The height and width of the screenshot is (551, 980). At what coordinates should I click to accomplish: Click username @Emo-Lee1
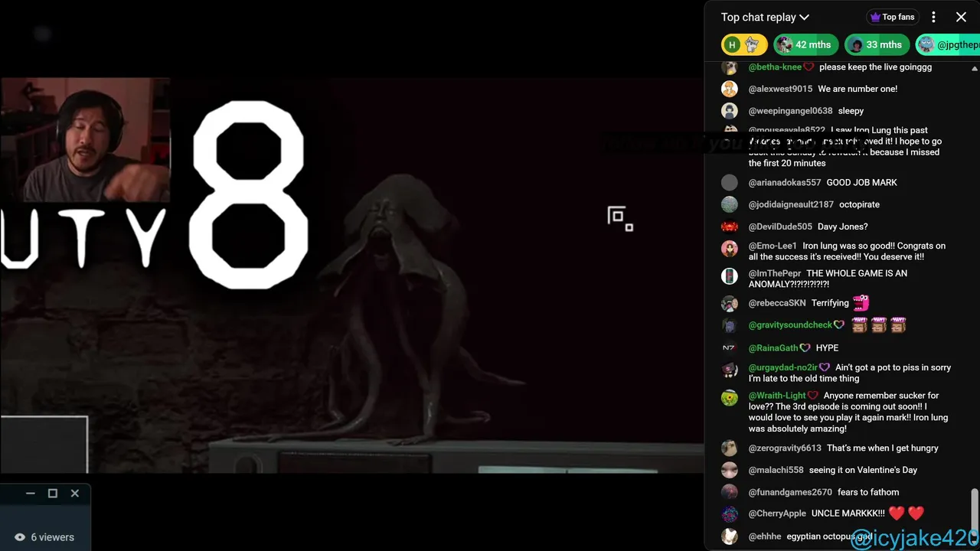pos(773,246)
